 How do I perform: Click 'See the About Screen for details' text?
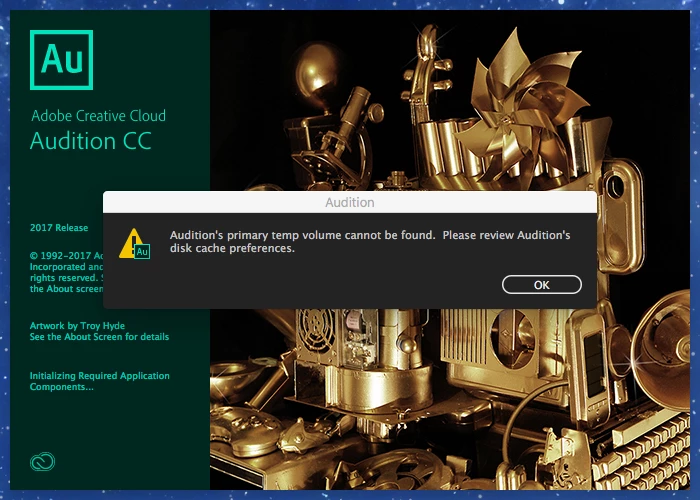click(x=99, y=337)
